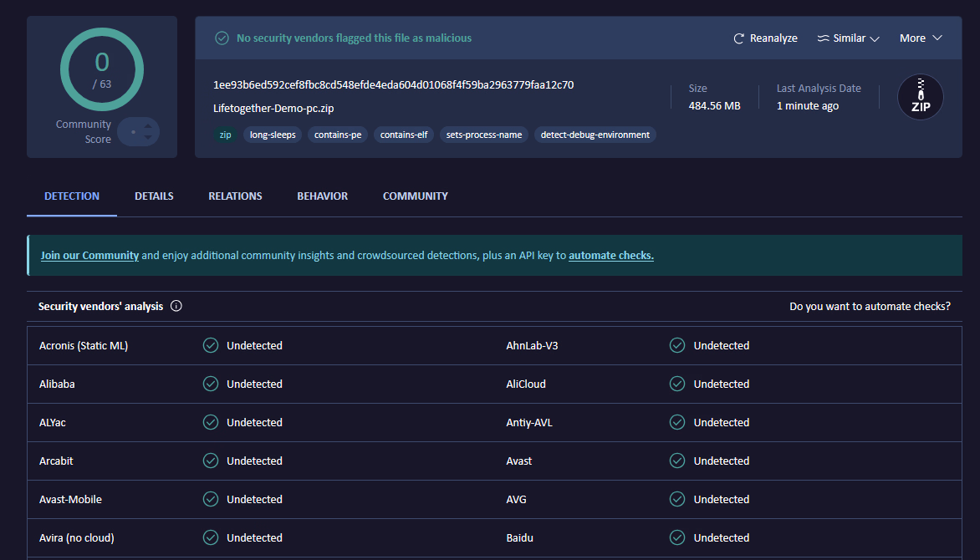Click the long-sleeps tag
Screen dimensions: 980x560
273,135
